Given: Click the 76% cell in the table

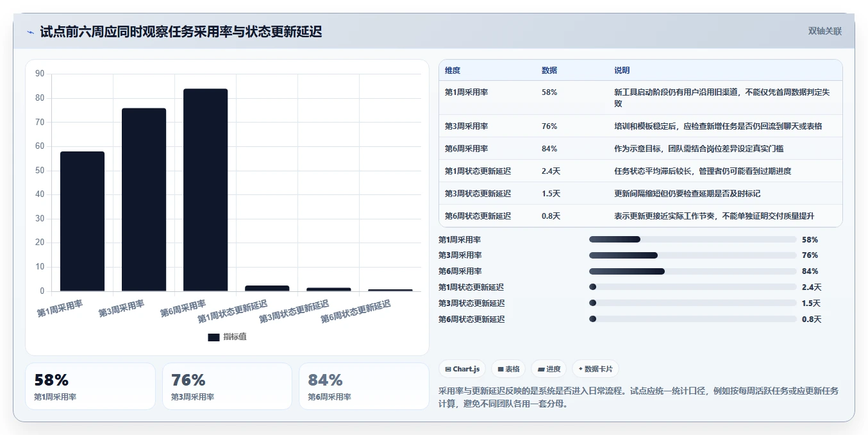Looking at the screenshot, I should [x=549, y=126].
